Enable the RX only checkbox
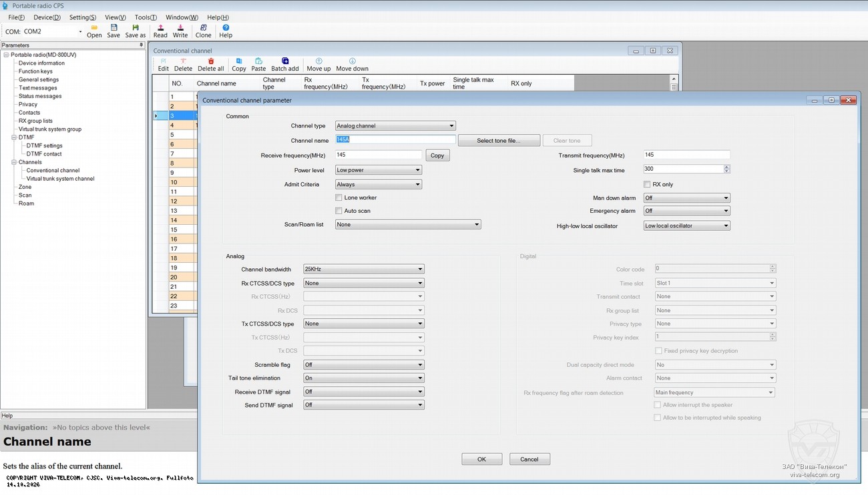The image size is (868, 495). 647,184
